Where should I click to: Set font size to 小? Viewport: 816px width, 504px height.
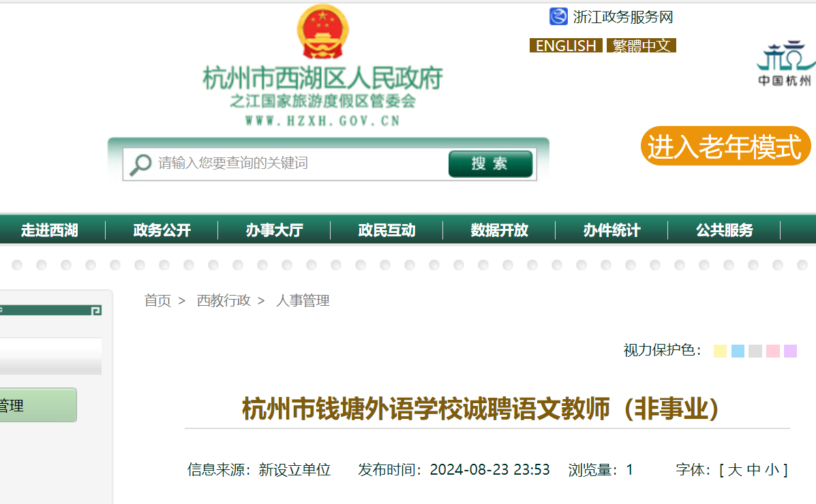(772, 470)
